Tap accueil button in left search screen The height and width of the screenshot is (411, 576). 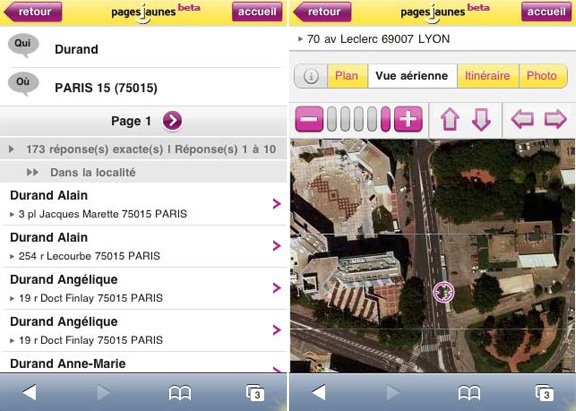pyautogui.click(x=257, y=12)
